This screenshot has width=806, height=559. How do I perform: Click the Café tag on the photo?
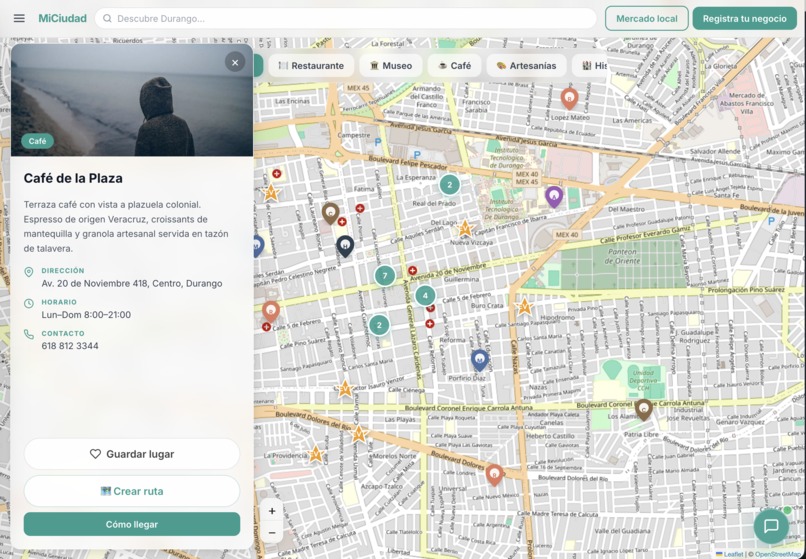37,141
